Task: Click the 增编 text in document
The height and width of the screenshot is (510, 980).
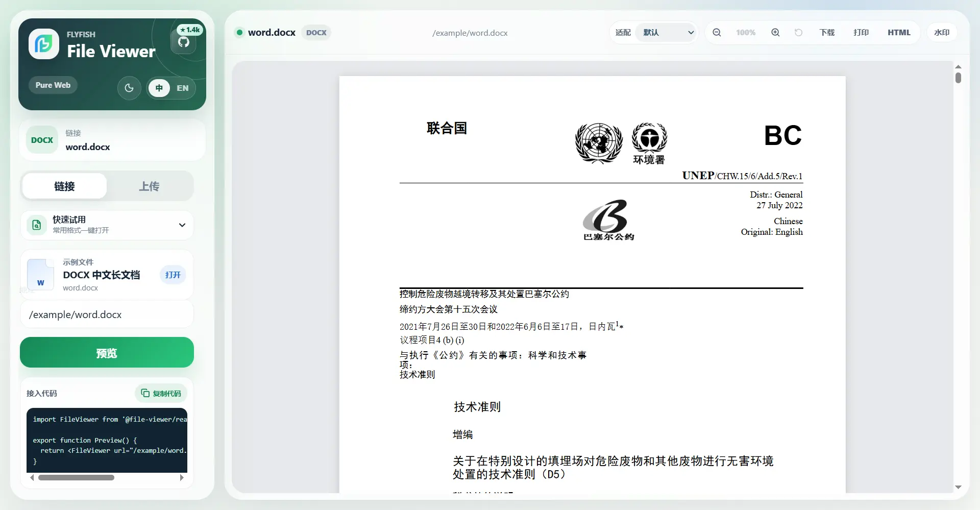Action: tap(462, 434)
